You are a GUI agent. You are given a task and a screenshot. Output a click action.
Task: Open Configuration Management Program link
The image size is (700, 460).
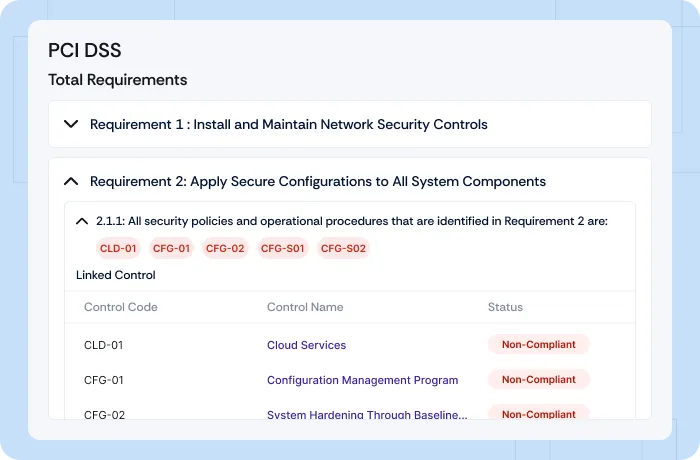[362, 380]
